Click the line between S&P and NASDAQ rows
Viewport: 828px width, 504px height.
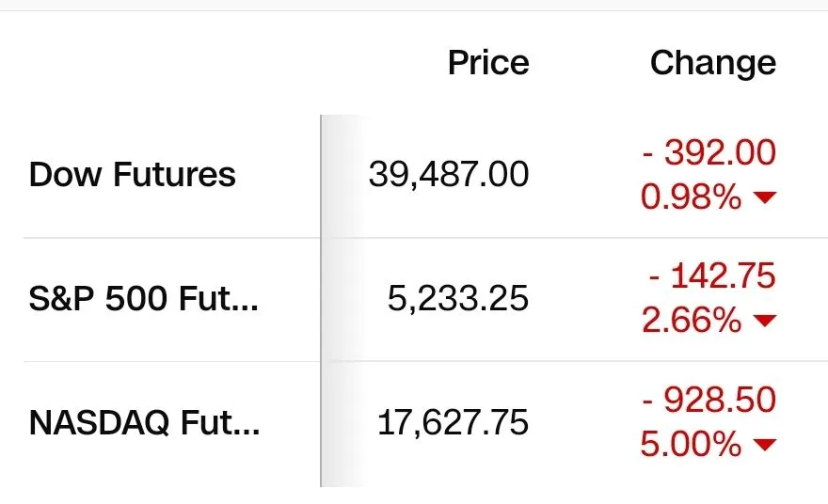(425, 362)
